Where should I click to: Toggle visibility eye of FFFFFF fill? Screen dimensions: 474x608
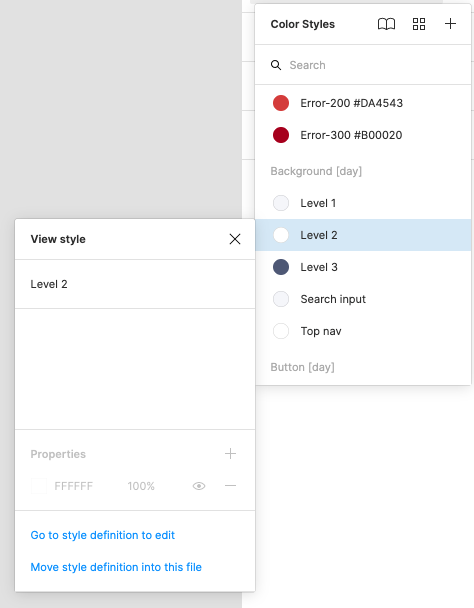[199, 486]
